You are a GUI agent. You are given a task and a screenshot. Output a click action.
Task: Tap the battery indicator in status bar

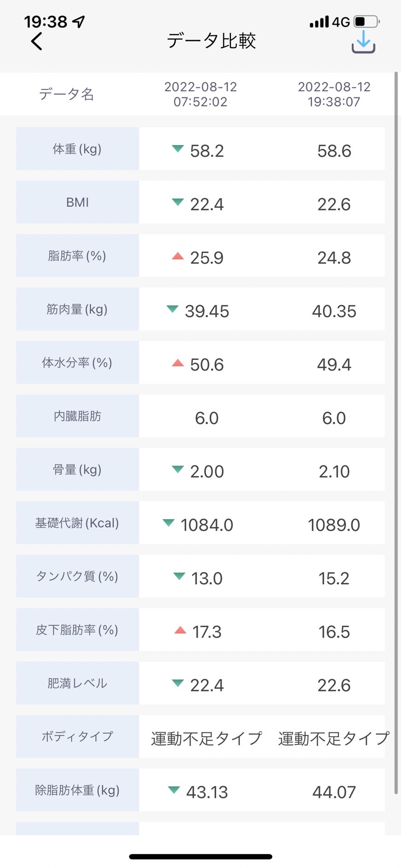click(x=366, y=22)
